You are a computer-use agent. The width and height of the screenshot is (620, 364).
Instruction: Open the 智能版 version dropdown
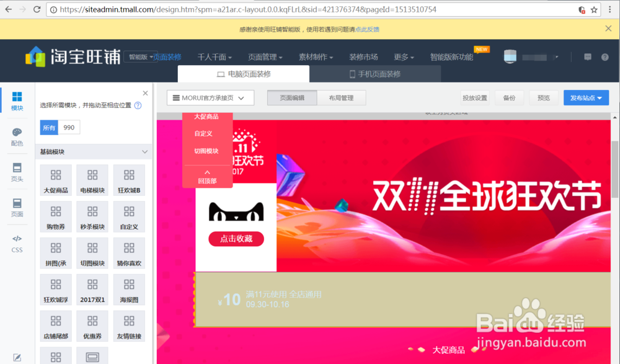click(140, 57)
